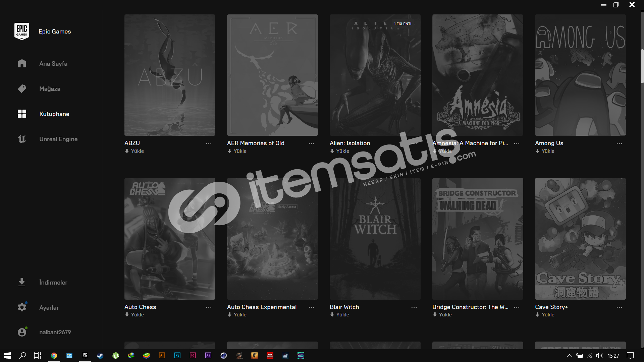This screenshot has width=644, height=362.
Task: Open more options for Amnesia: A Machine for Pigs
Action: 517,143
